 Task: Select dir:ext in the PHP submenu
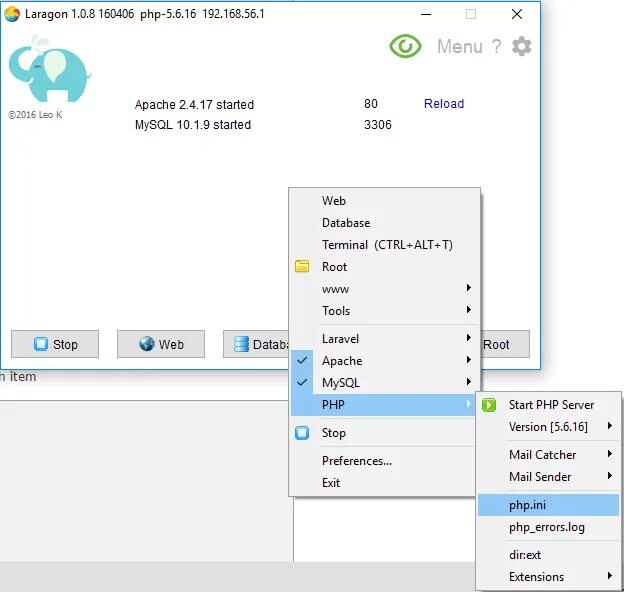tap(548, 555)
